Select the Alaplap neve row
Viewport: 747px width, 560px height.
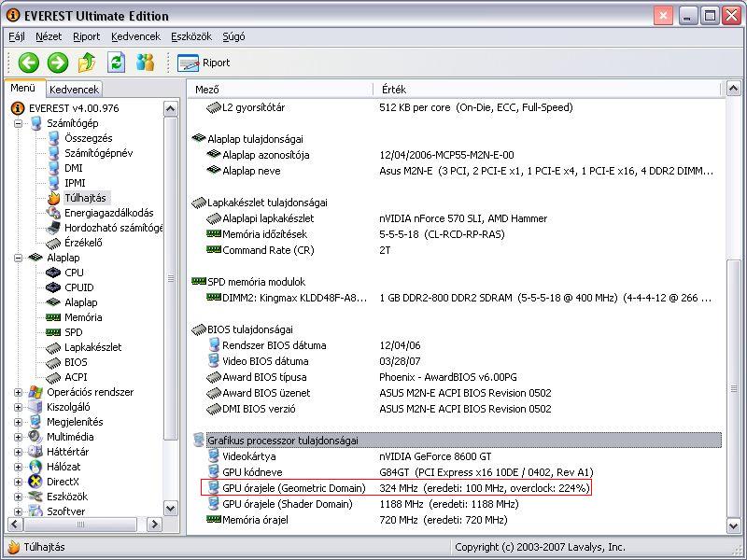pos(464,171)
